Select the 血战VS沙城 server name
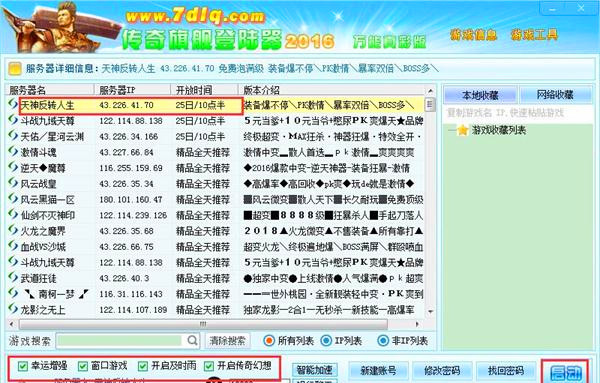600x383 pixels. [x=43, y=247]
